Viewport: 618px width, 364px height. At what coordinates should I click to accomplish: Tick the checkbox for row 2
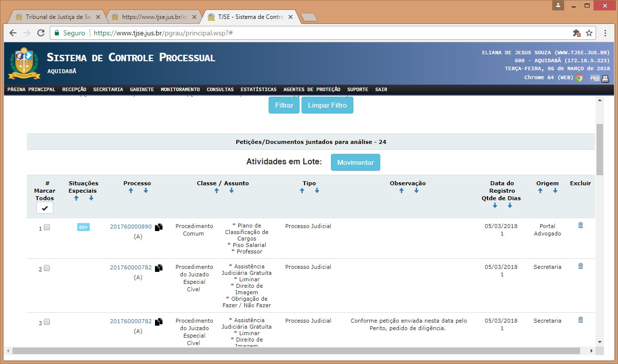47,268
